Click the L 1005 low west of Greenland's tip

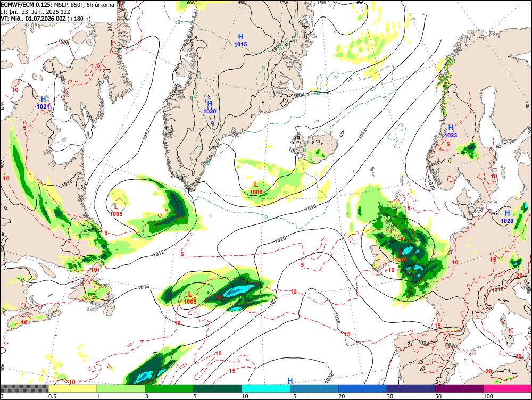click(116, 210)
